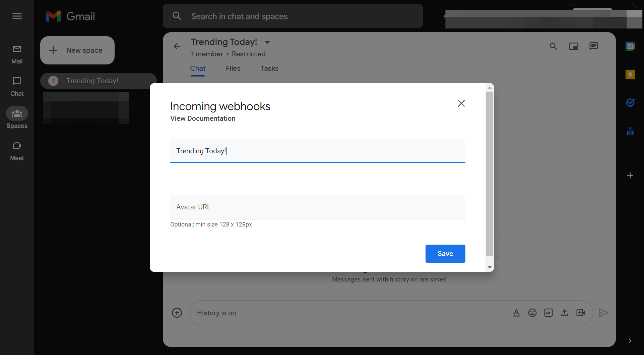Click the emoji icon in message box

tap(532, 313)
